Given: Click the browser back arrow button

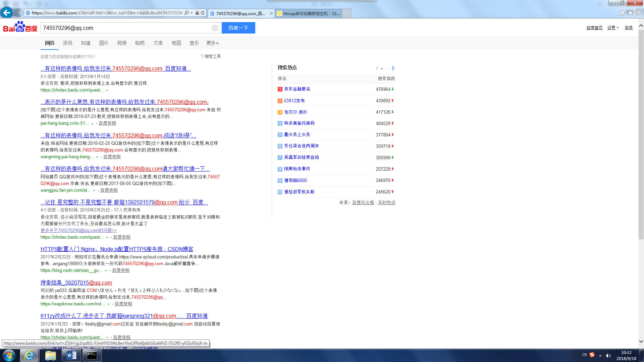Looking at the screenshot, I should (7, 13).
